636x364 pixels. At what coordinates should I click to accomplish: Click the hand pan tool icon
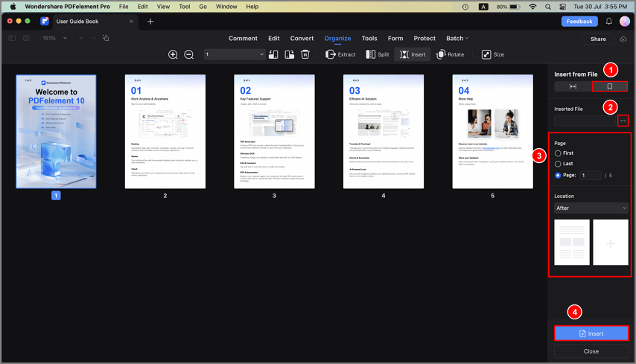(106, 38)
